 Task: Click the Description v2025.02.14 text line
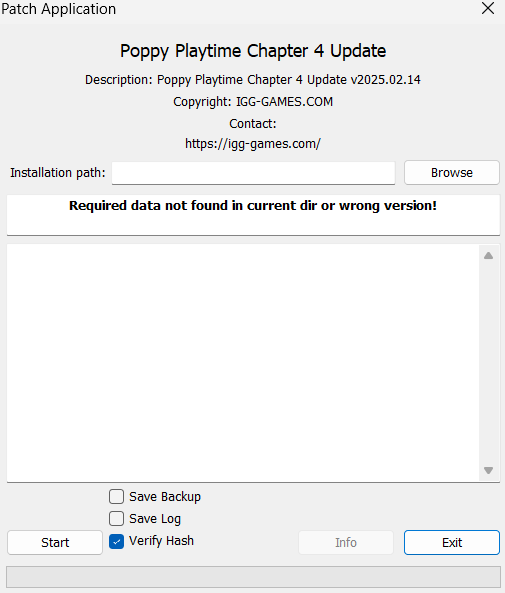coord(253,80)
